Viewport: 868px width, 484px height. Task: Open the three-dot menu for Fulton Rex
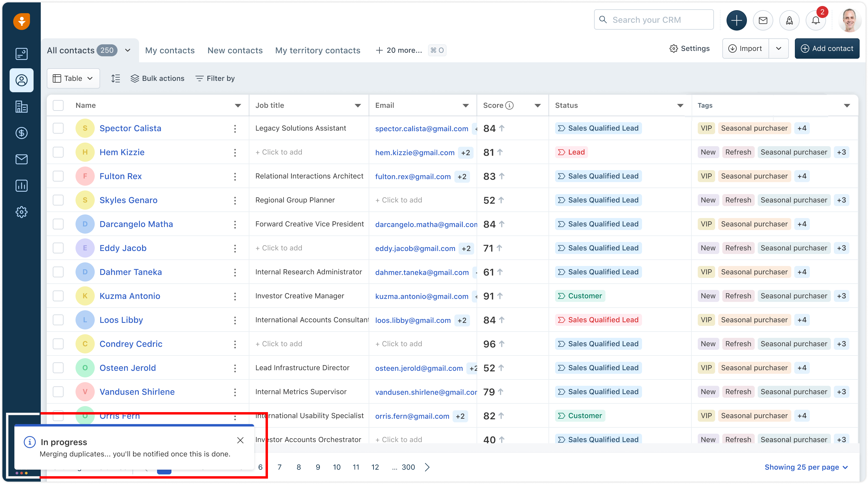235,176
